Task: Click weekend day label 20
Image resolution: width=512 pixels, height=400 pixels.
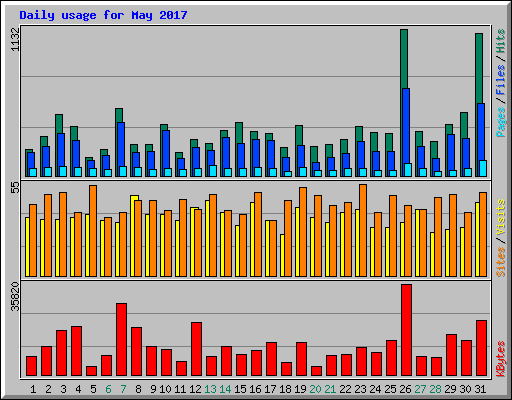Action: (x=315, y=389)
